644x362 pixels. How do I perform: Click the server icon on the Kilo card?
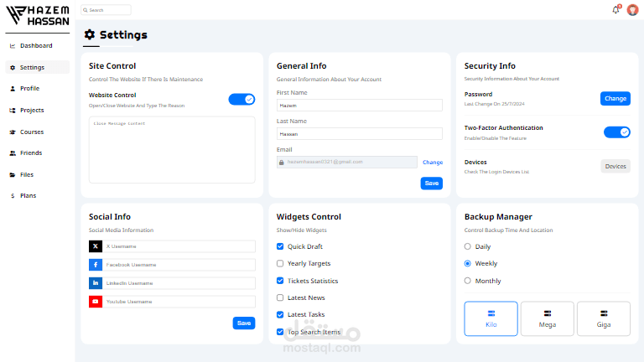pyautogui.click(x=491, y=313)
